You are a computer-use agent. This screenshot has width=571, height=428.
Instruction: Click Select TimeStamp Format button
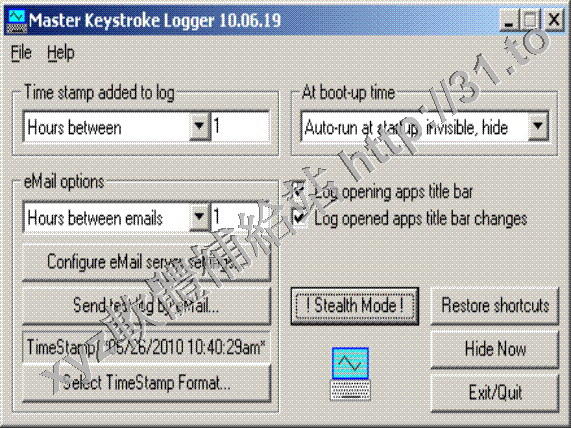point(146,383)
